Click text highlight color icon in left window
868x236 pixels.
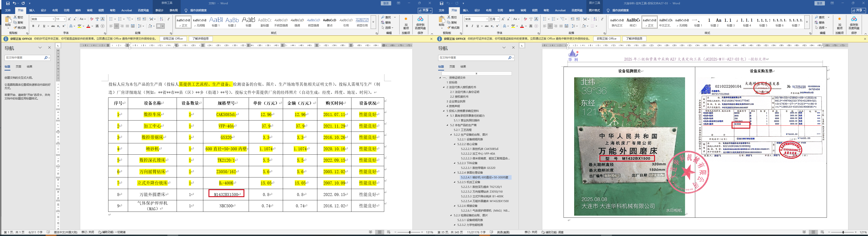[x=80, y=26]
